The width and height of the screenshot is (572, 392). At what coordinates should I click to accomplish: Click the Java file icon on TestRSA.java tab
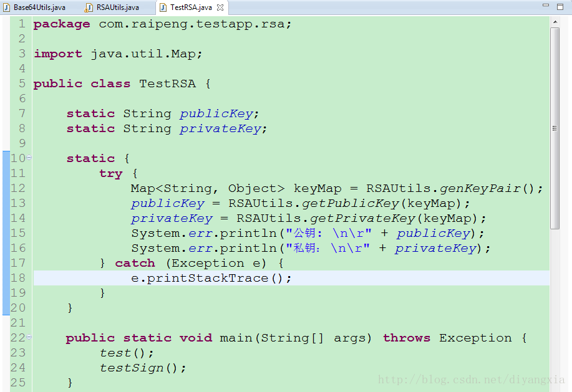click(x=163, y=7)
